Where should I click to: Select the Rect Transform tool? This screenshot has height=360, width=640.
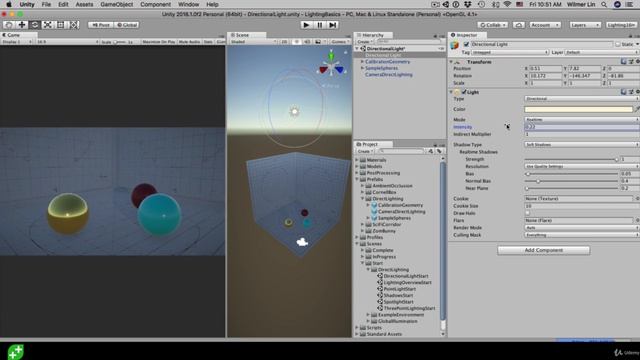[61, 25]
